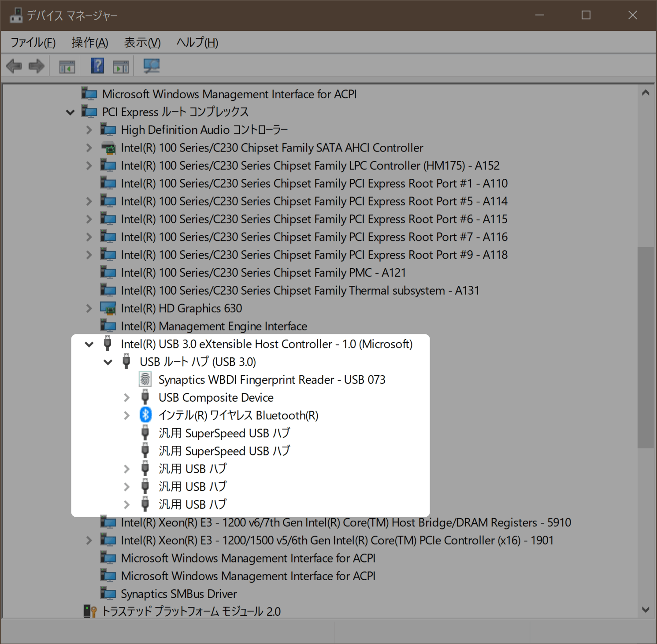Expand the Intel HD Graphics 630 node
The image size is (657, 644).
89,308
